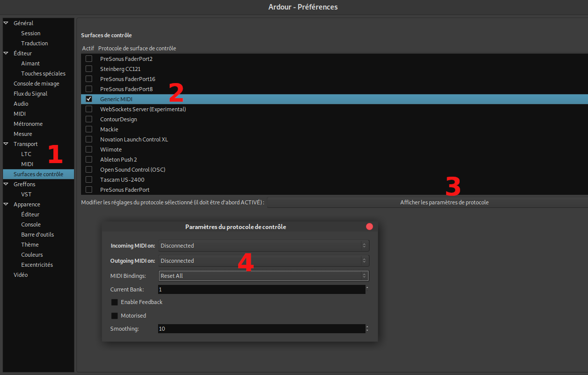Check the PreSonus FaderPort box

coord(89,190)
